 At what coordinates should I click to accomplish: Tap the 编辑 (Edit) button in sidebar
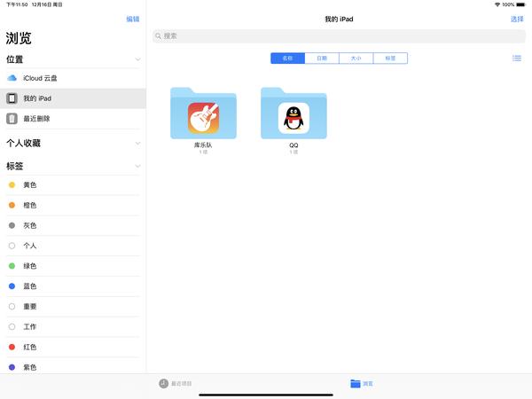133,19
